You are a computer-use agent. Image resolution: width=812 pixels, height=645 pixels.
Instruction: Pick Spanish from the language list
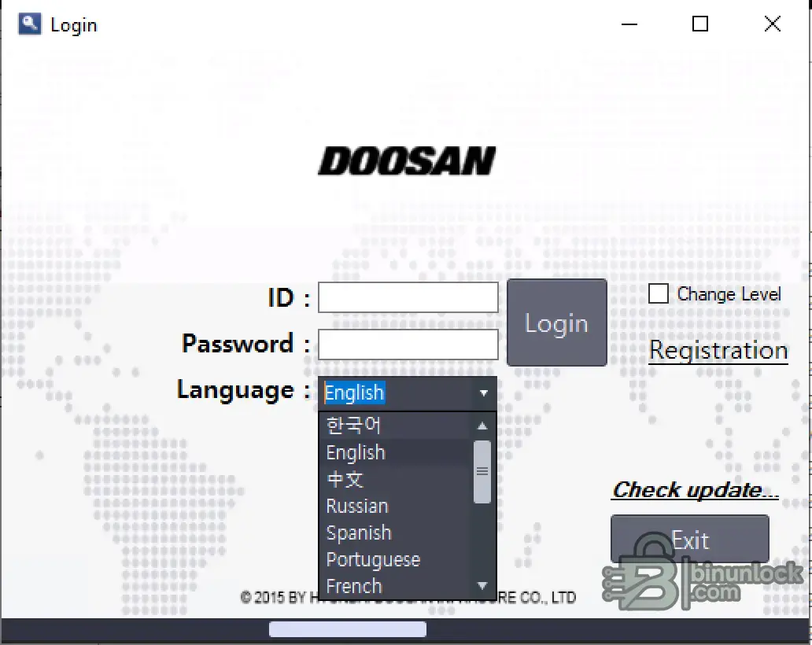395,533
